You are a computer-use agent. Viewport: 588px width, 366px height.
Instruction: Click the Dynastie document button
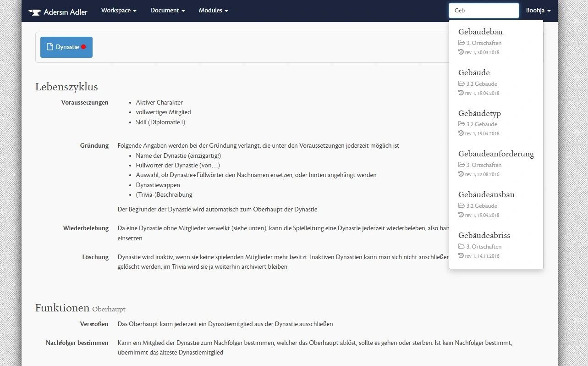(x=66, y=47)
